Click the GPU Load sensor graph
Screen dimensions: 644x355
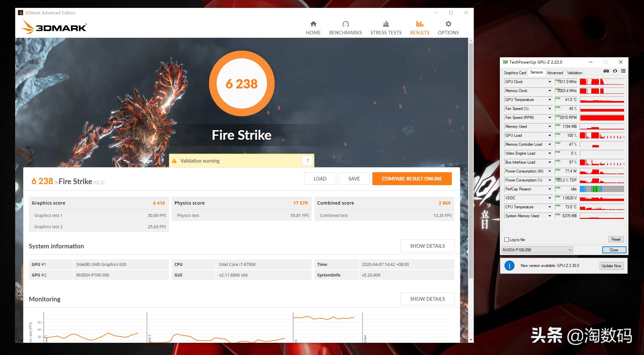[602, 135]
